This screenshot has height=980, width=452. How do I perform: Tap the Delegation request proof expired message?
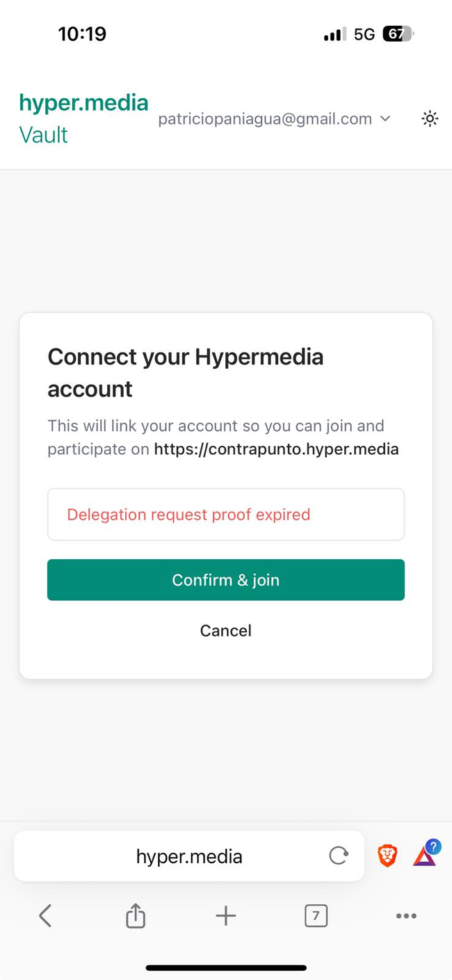[188, 515]
